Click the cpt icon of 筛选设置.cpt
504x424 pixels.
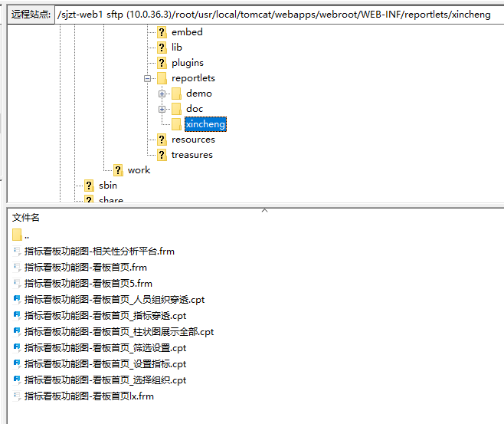point(17,347)
